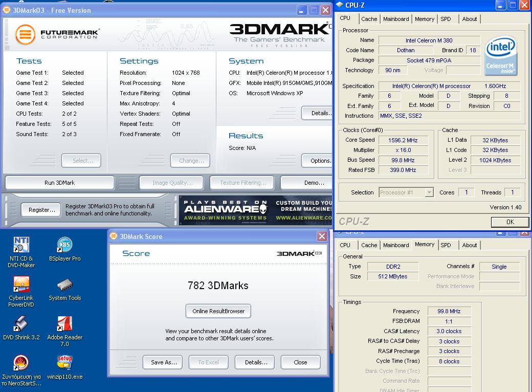Click CPU-Z title bar app icon

340,5
